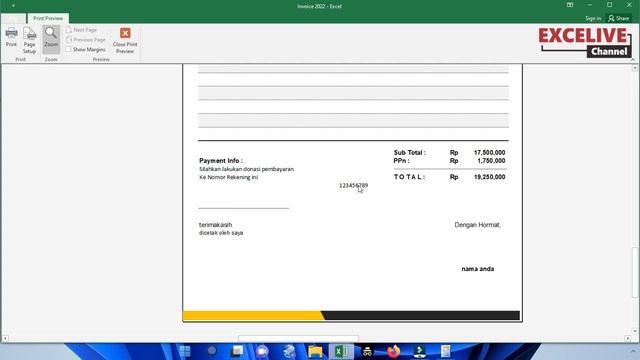640x360 pixels.
Task: Open the incognito browser taskbar icon
Action: (x=367, y=351)
